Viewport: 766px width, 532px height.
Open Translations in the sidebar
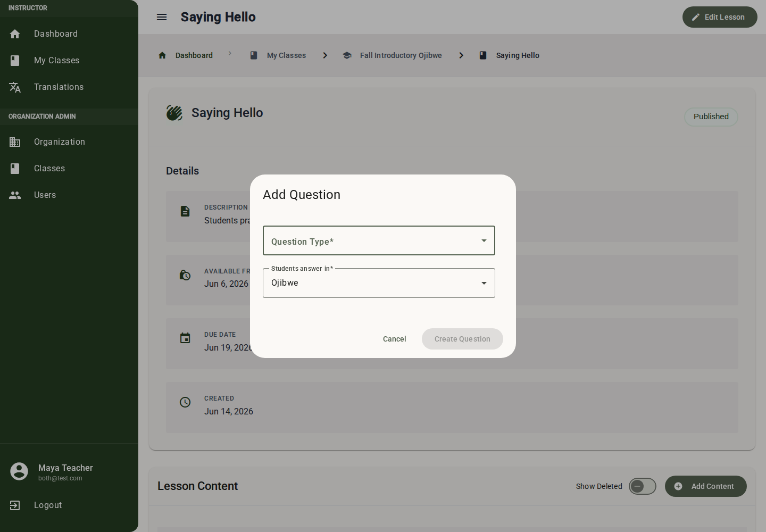[x=69, y=87]
